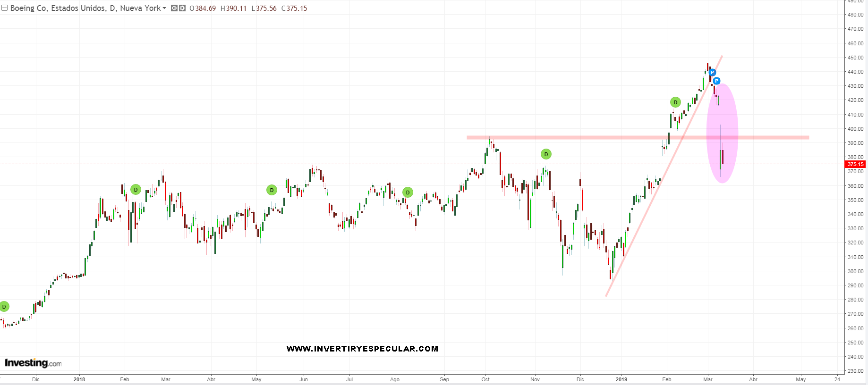This screenshot has width=868, height=385.
Task: Click the dividend marker near February 2018
Action: tap(136, 190)
